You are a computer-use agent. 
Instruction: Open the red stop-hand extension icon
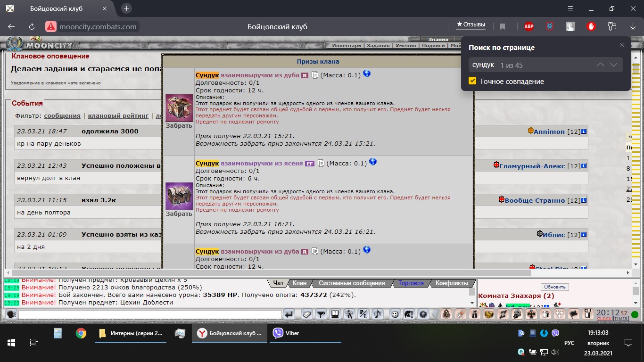(x=591, y=27)
